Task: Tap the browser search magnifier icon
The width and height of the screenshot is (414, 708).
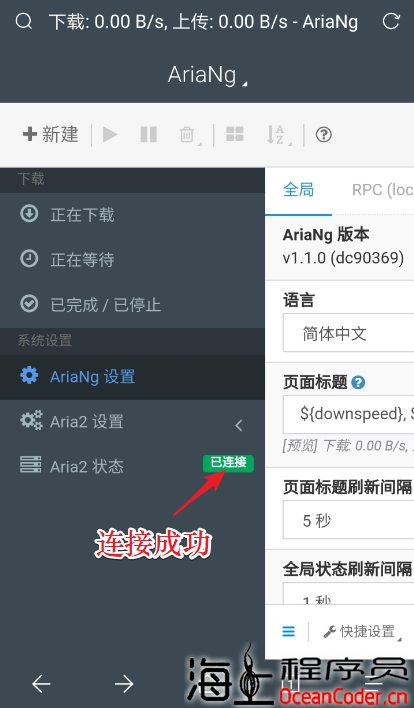Action: (x=23, y=21)
